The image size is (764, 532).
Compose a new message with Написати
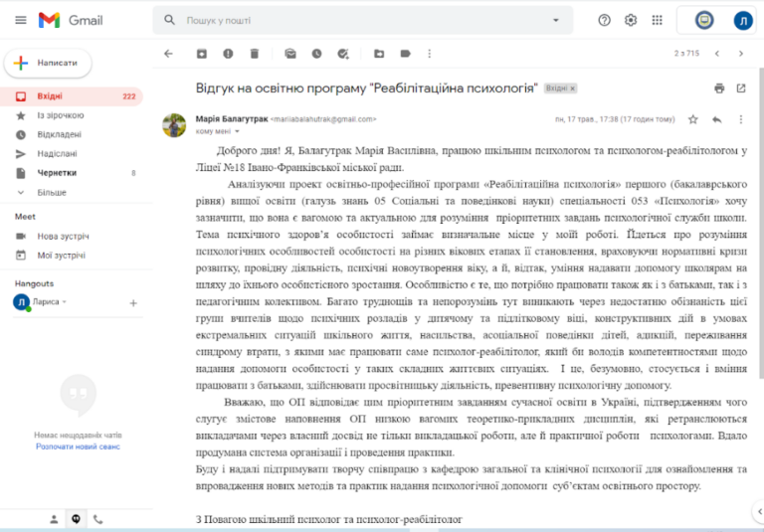pos(48,63)
